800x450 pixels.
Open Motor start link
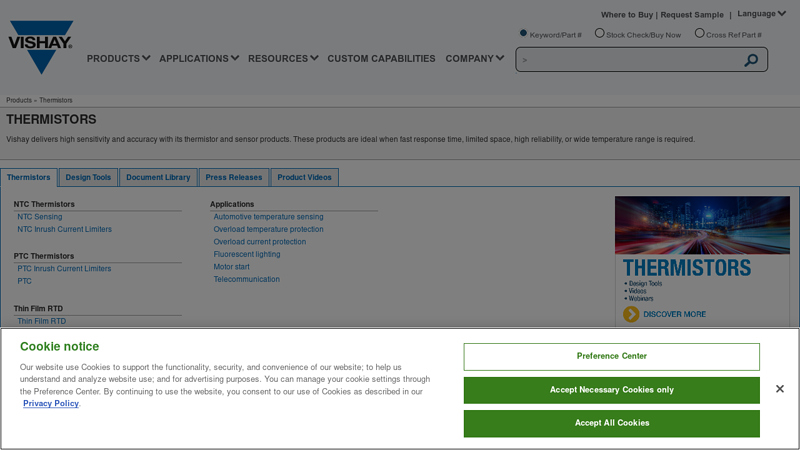click(232, 267)
